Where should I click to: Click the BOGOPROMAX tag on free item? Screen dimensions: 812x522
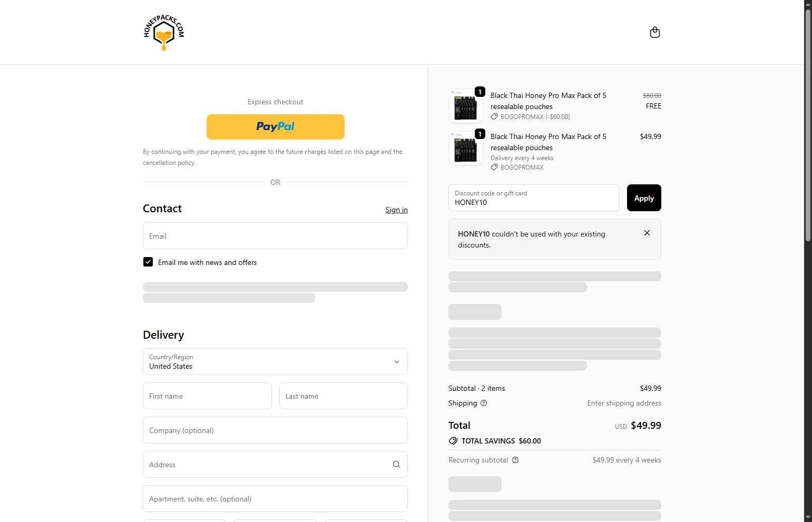pos(530,117)
